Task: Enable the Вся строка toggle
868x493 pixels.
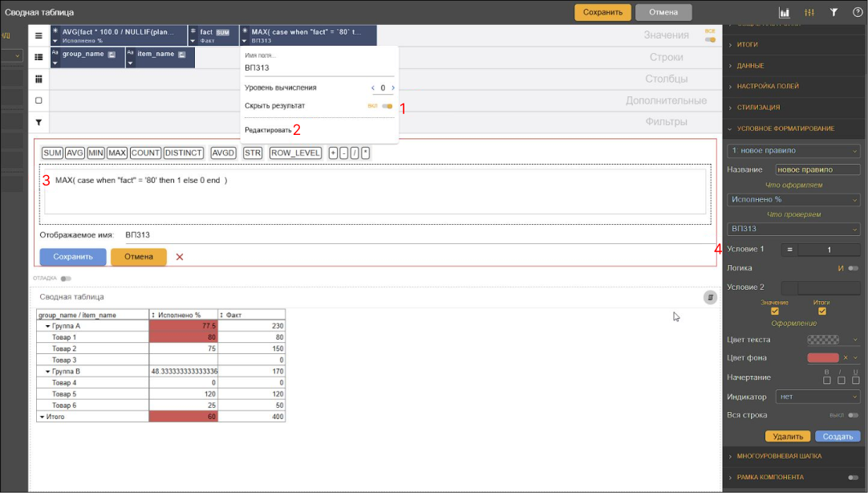Action: pos(853,415)
